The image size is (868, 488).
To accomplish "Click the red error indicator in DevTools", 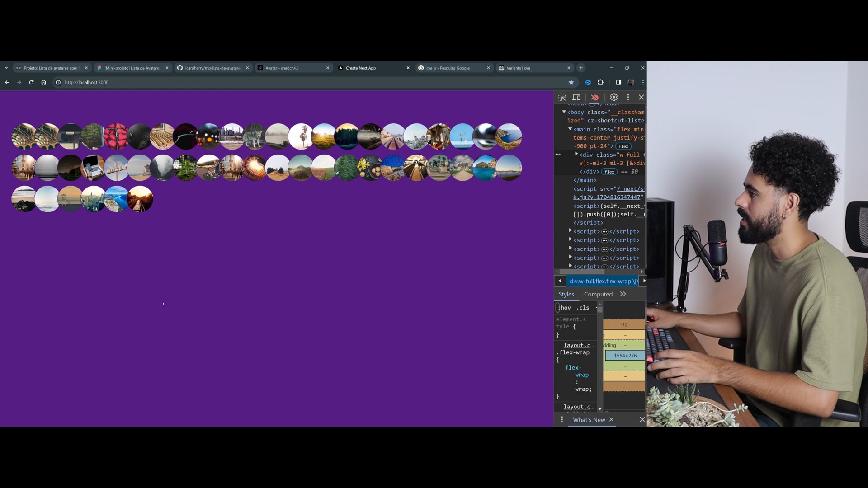I will pyautogui.click(x=595, y=97).
